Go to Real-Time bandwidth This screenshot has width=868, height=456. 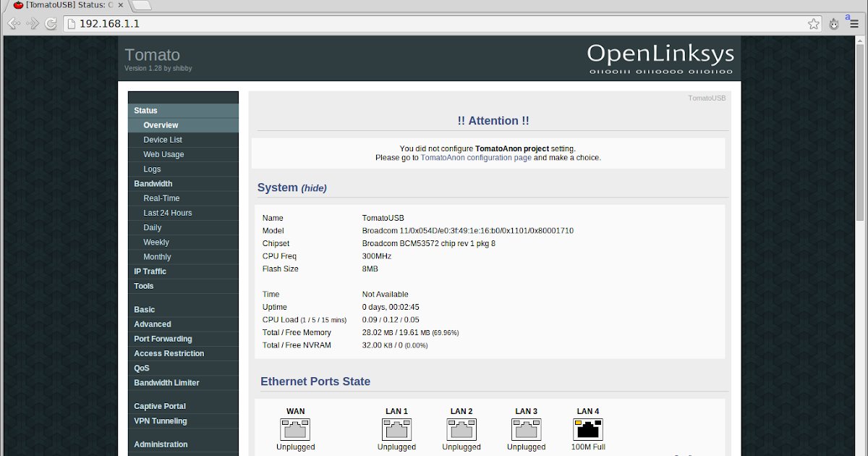pos(183,198)
